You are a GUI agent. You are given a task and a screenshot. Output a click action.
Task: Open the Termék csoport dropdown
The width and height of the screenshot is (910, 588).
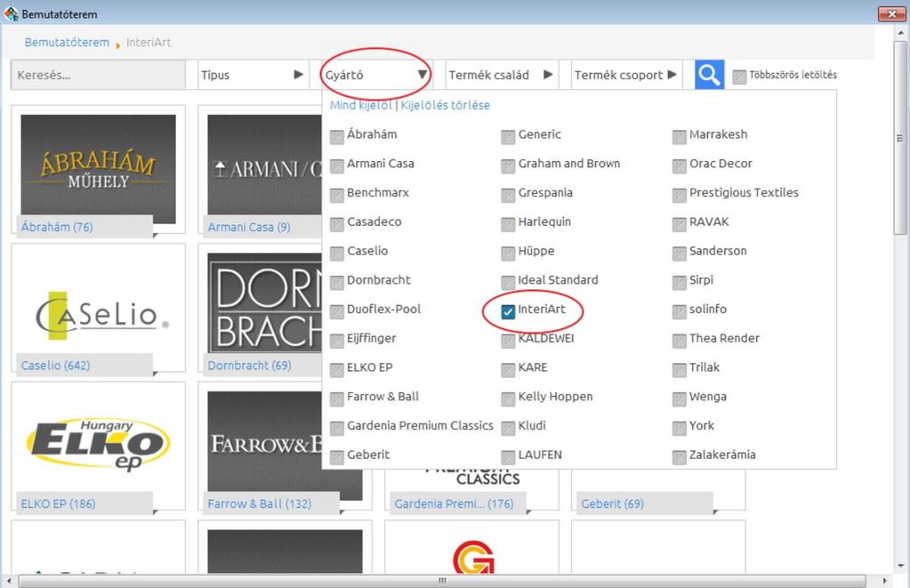626,75
